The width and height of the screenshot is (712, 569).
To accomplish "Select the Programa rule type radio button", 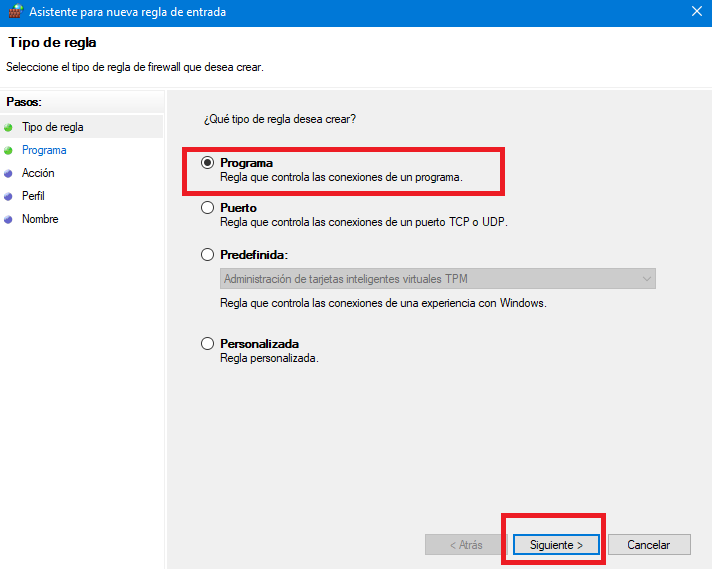I will tap(208, 163).
